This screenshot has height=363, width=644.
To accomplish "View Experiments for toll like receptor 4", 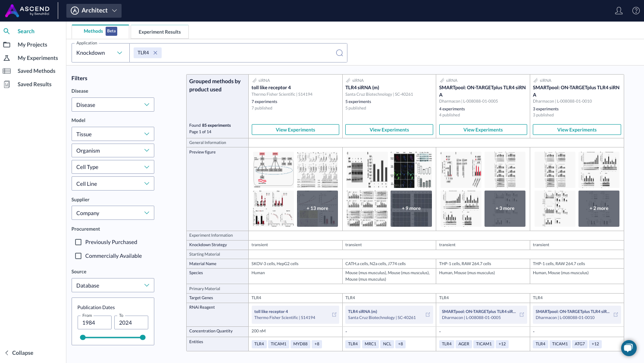I will tap(295, 130).
